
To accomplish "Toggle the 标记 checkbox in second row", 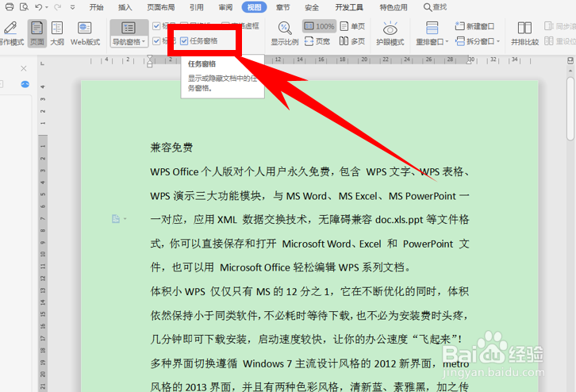I will point(156,40).
